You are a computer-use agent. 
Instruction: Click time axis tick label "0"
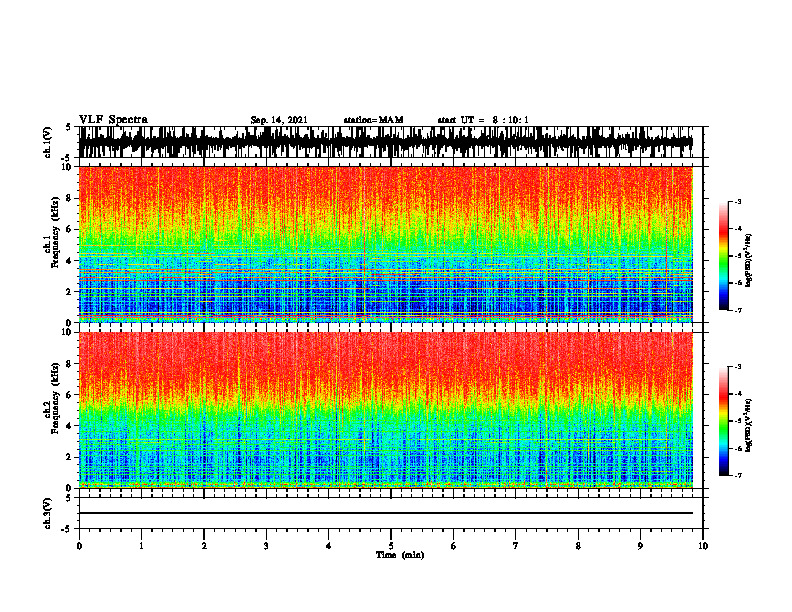tap(79, 546)
